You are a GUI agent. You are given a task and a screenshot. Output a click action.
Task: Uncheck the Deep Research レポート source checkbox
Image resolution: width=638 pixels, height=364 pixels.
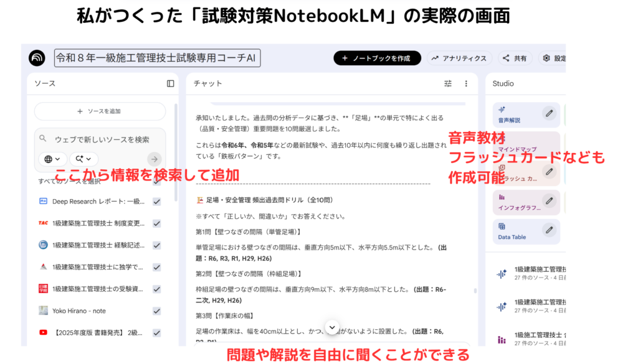[156, 202]
